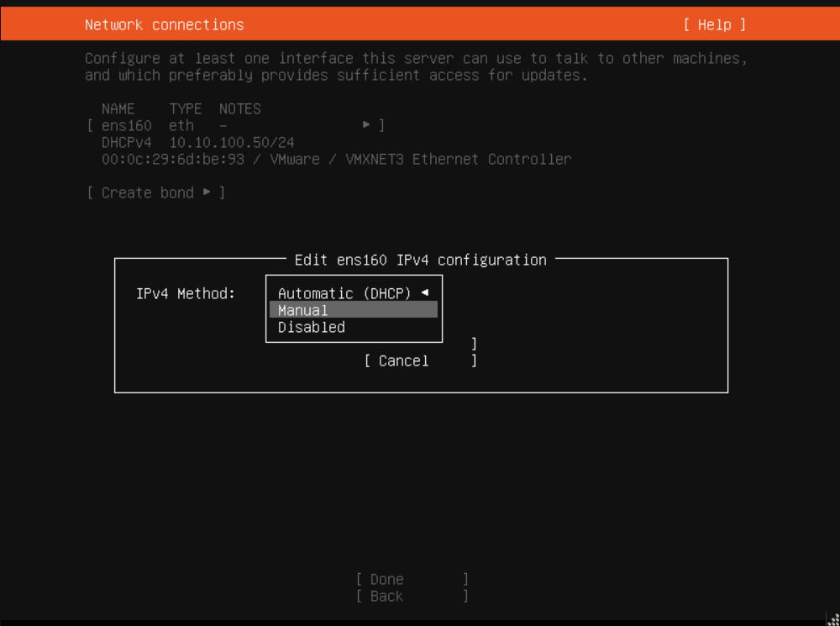Click dialog title Edit ens160 IPv4 configuration
Screen dimensions: 840x626
pyautogui.click(x=421, y=260)
